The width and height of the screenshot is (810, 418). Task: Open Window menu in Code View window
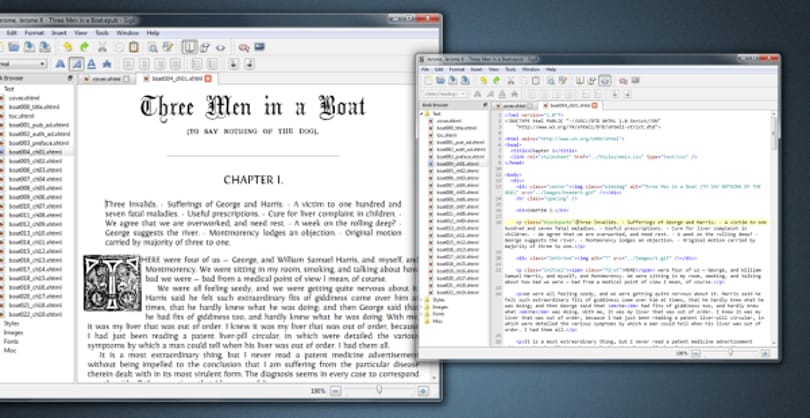(531, 69)
